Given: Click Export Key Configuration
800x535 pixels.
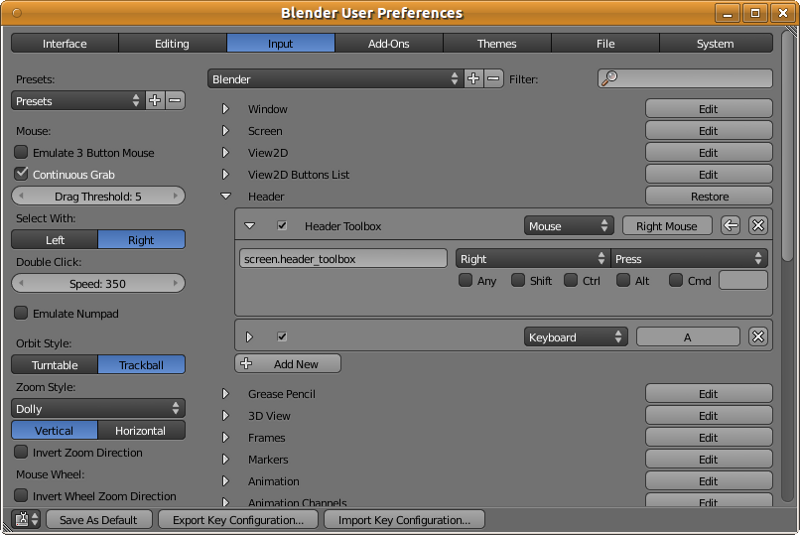Looking at the screenshot, I should click(238, 520).
